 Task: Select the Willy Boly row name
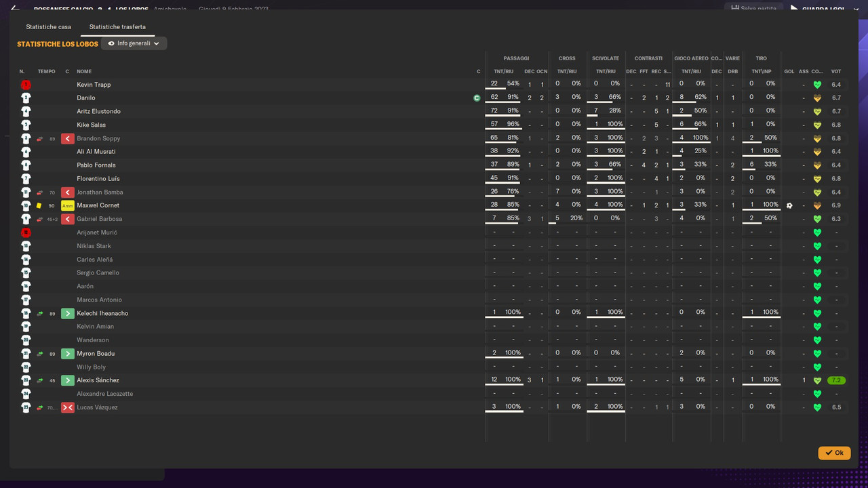click(x=91, y=367)
